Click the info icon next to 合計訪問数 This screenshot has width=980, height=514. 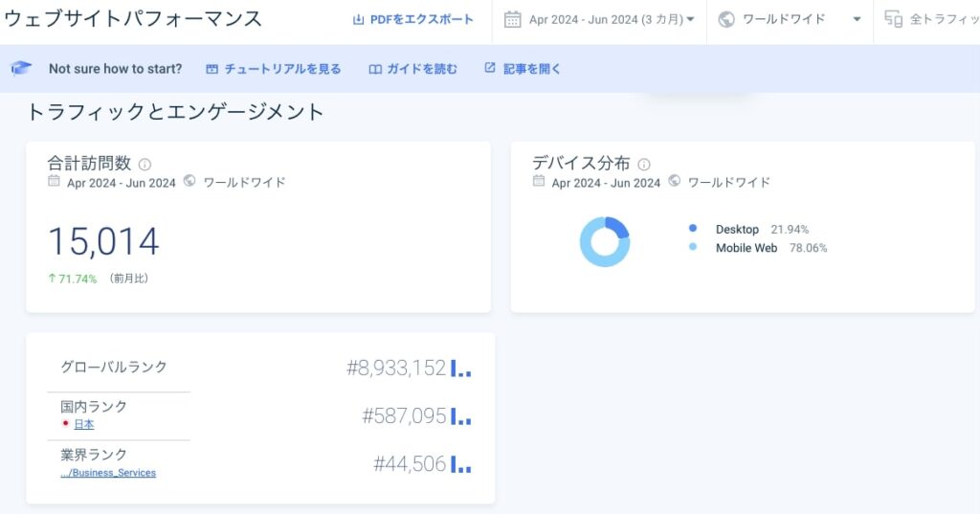point(145,165)
